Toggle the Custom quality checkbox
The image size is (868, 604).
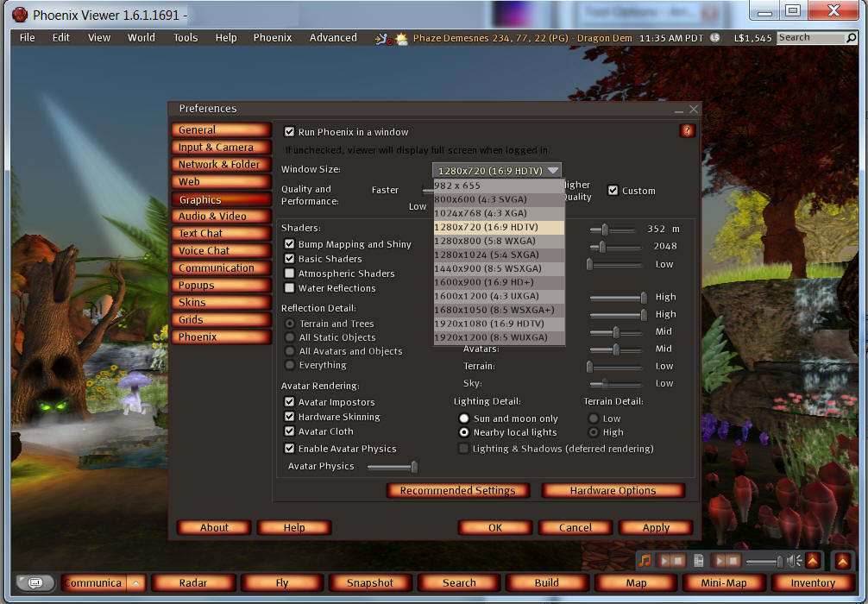[613, 191]
